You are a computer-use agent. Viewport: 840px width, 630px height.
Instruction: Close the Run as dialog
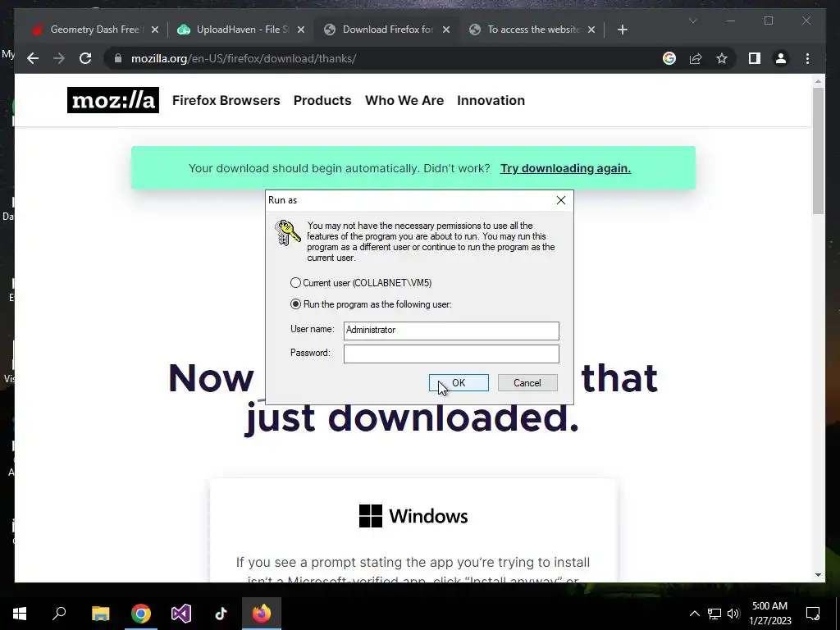[561, 200]
